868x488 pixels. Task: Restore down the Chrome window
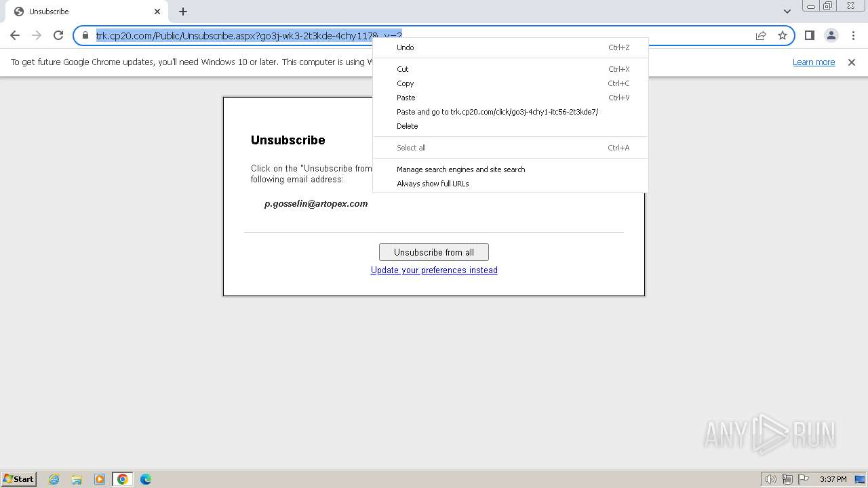click(828, 6)
